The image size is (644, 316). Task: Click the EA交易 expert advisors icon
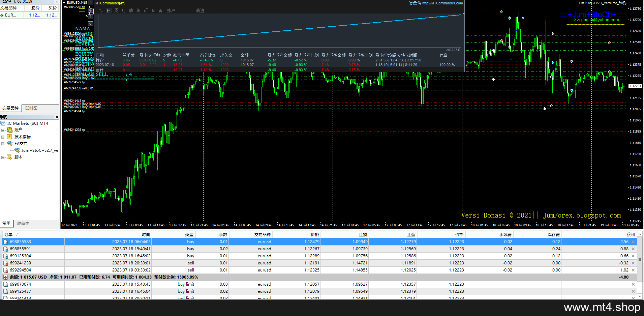(9, 143)
